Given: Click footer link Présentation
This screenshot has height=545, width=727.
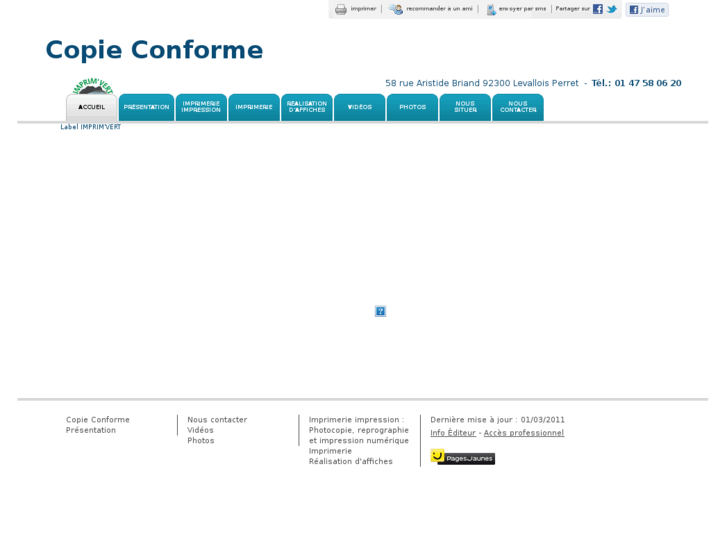Looking at the screenshot, I should 91,430.
